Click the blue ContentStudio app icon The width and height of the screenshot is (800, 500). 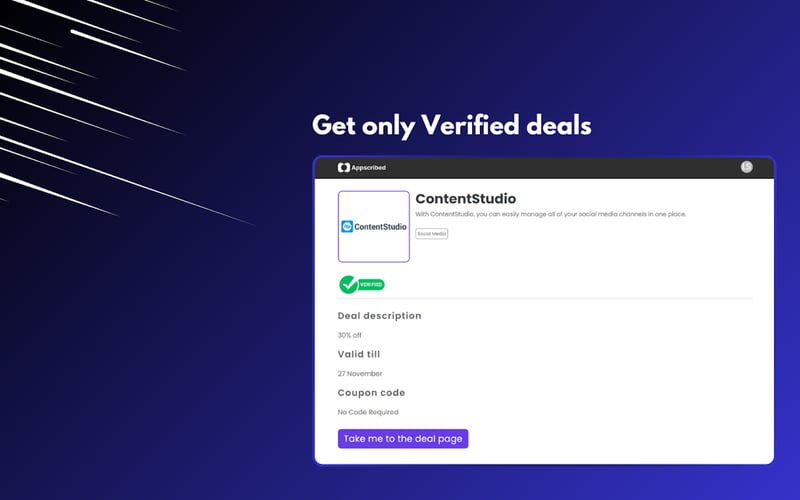(348, 227)
